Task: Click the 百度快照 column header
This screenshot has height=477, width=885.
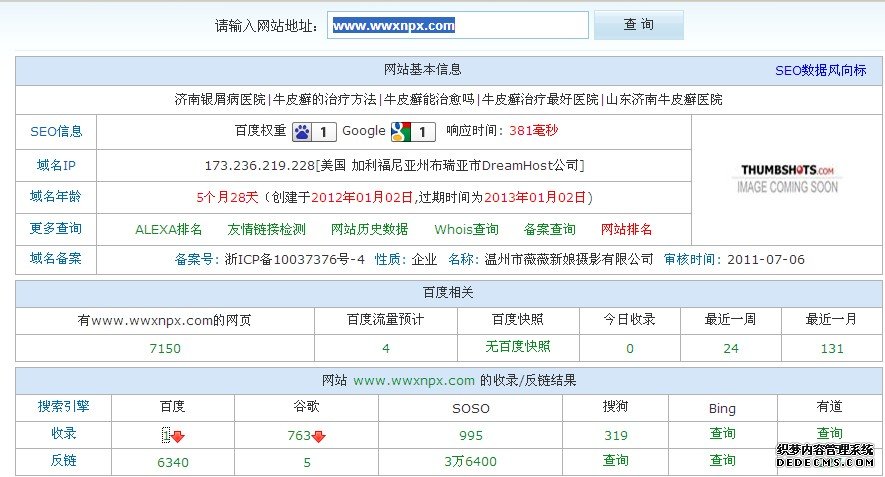Action: pos(518,320)
